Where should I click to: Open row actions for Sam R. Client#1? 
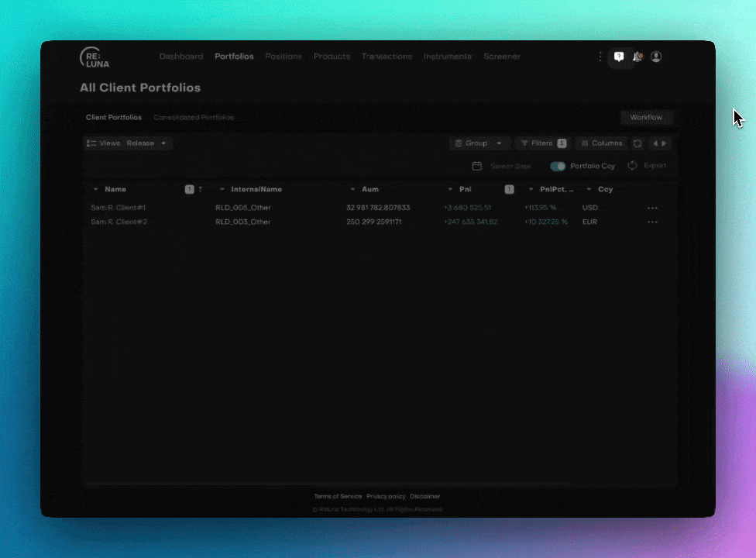click(652, 208)
